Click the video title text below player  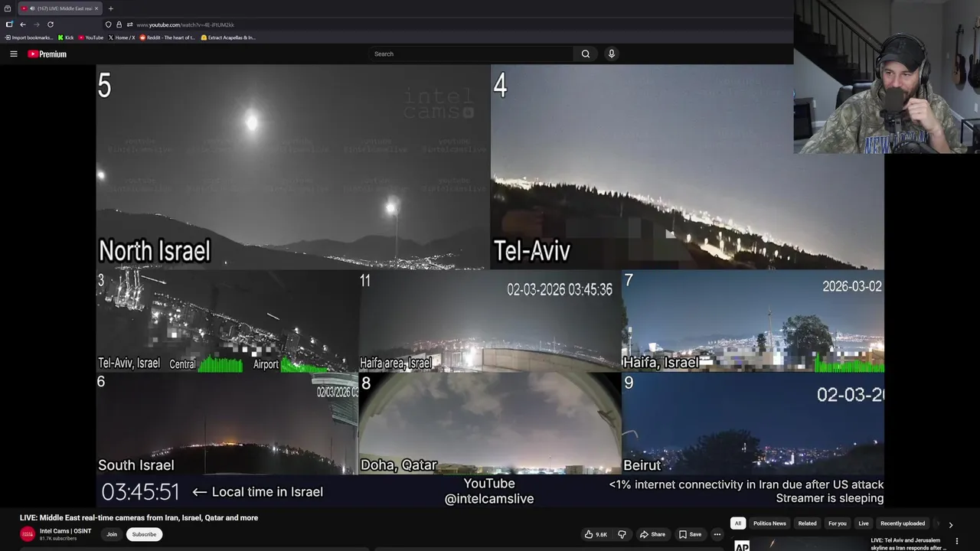(139, 517)
